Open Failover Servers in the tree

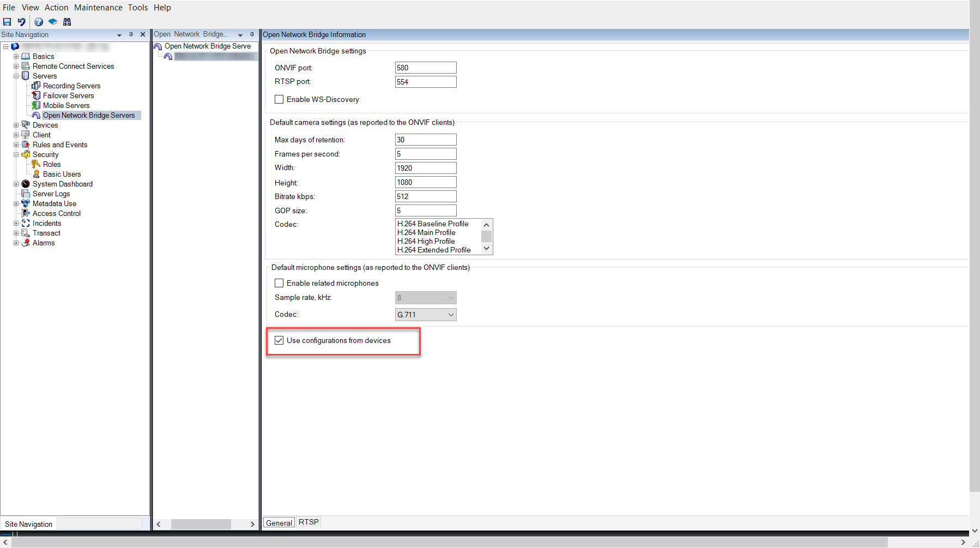click(68, 95)
